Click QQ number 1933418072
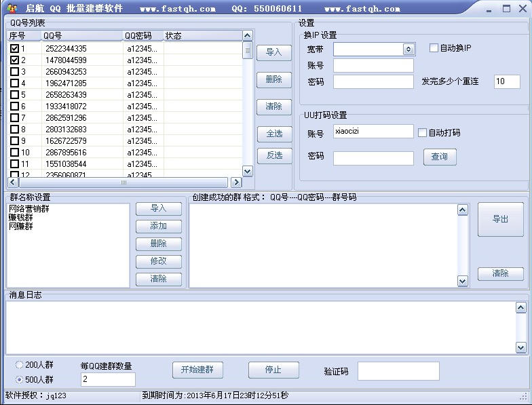This screenshot has height=405, width=532. point(66,107)
